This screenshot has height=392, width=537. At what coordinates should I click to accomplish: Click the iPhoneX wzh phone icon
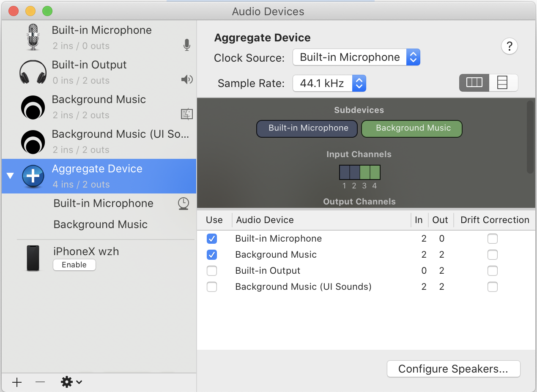pyautogui.click(x=33, y=258)
